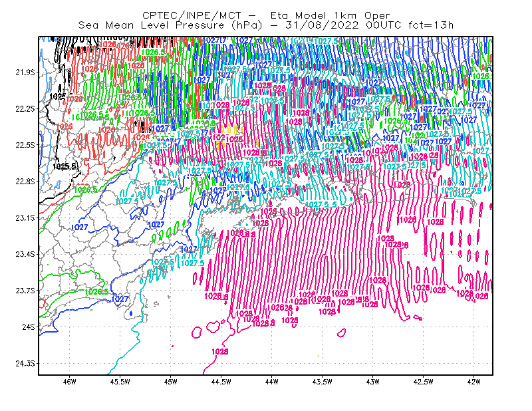Click the 23.7S latitude axis label
This screenshot has height=411, width=532.
click(25, 291)
